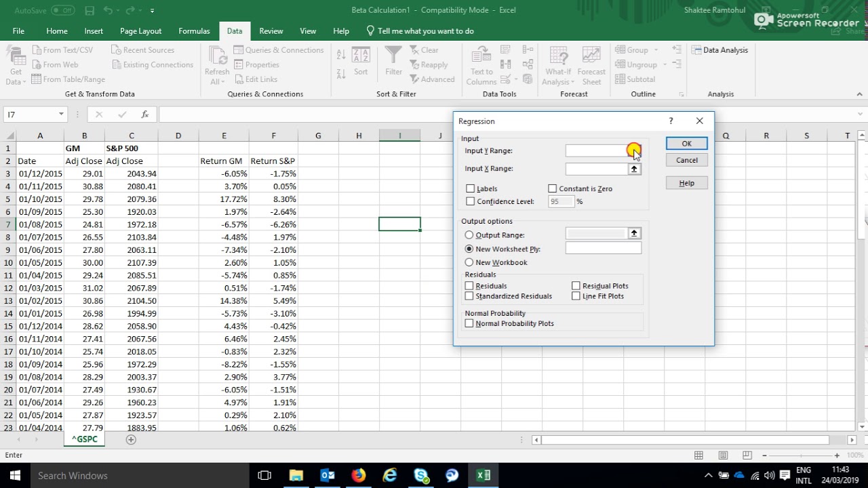Screen dimensions: 868x488
Task: Click Reapply filter in ribbon
Action: pyautogui.click(x=429, y=65)
